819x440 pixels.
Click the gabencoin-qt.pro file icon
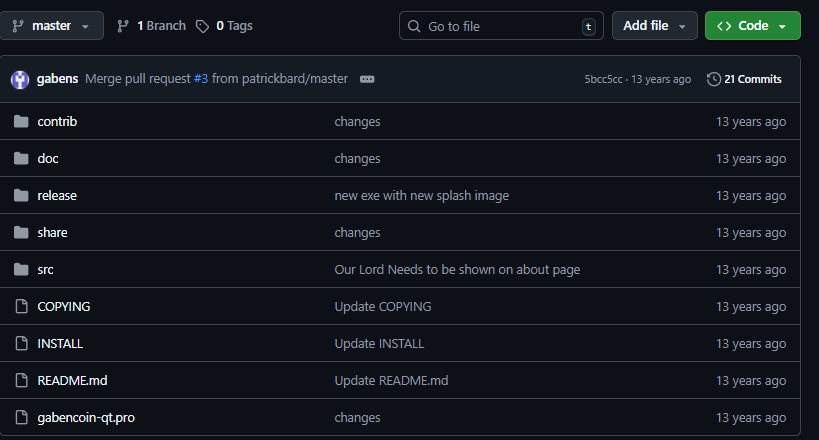pos(21,418)
